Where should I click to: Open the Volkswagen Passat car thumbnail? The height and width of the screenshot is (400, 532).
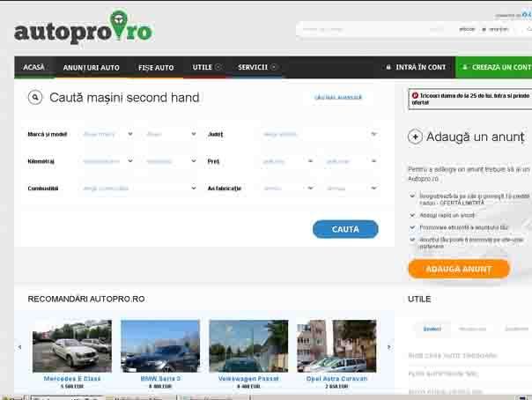click(248, 346)
